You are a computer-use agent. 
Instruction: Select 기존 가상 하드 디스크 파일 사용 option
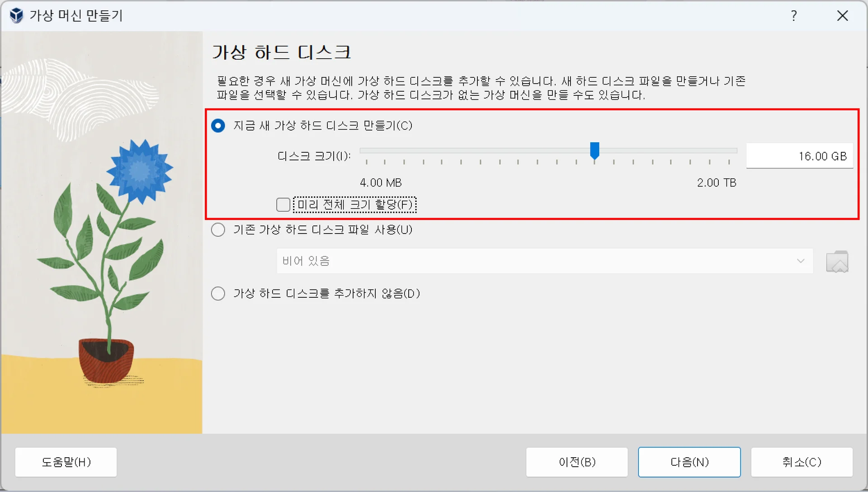[218, 230]
